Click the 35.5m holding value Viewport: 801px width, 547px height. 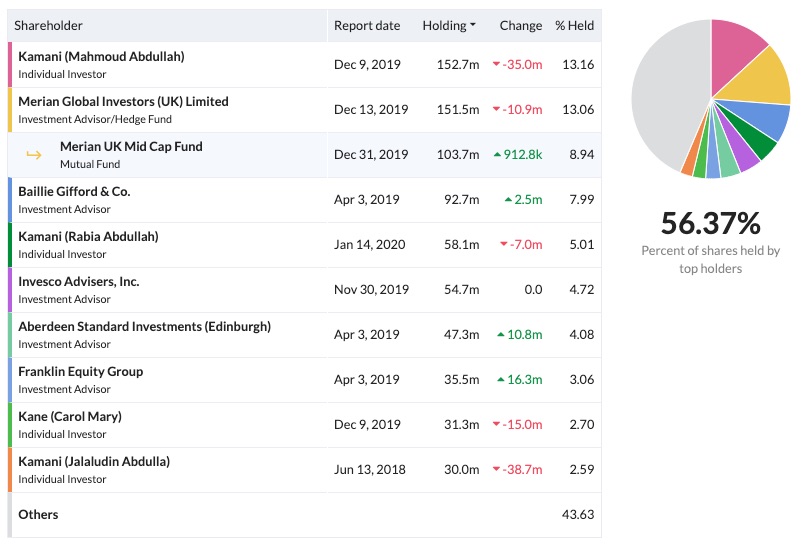[462, 379]
